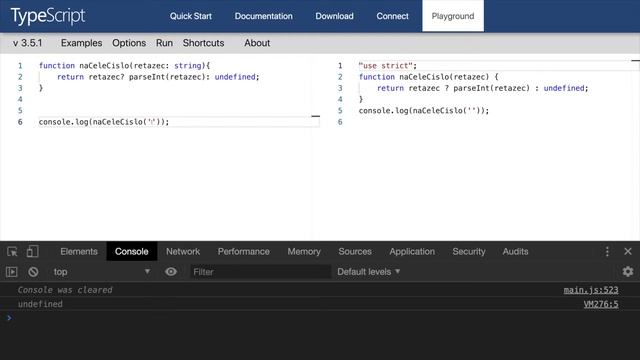Screen dimensions: 640x360
Task: Open the main.js:523 source link
Action: pos(591,290)
